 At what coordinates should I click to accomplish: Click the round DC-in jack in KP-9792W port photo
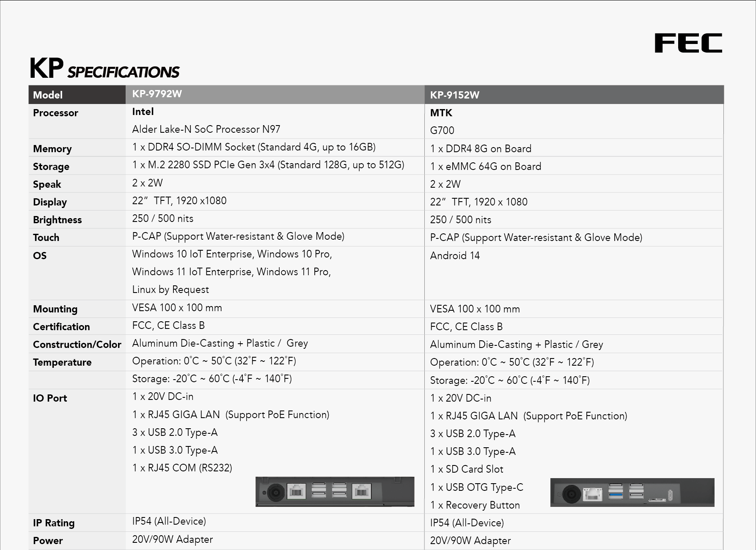point(277,493)
